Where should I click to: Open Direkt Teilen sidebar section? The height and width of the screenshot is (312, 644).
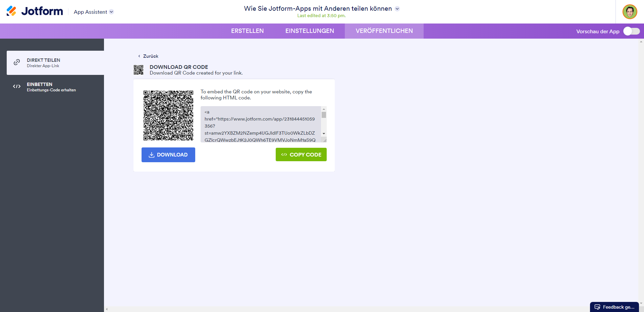tap(55, 63)
